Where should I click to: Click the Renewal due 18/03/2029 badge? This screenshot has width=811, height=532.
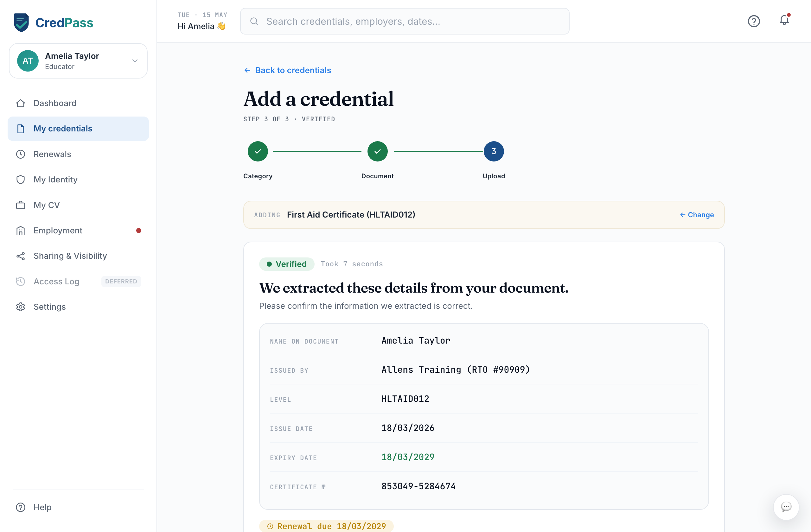pyautogui.click(x=326, y=526)
